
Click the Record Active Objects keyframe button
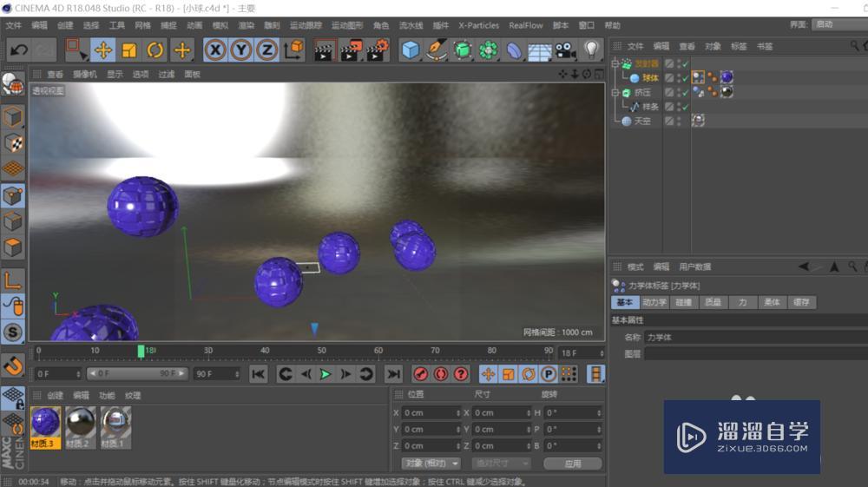[x=421, y=374]
